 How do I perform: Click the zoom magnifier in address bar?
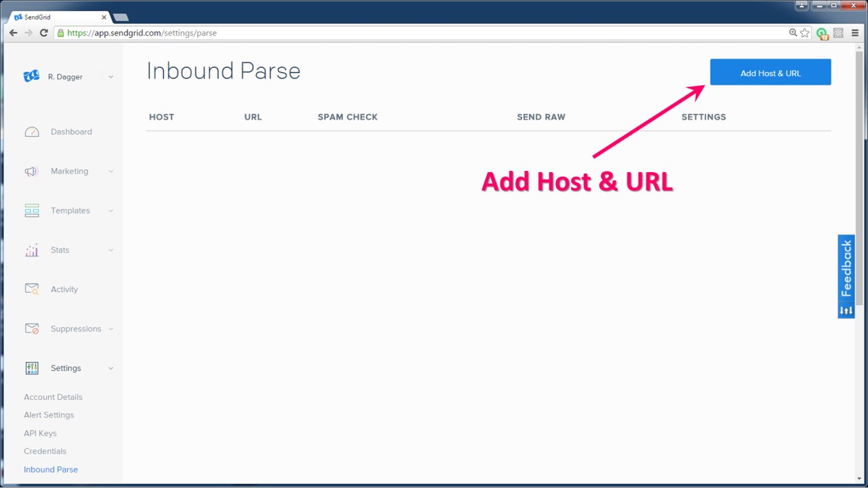(793, 33)
